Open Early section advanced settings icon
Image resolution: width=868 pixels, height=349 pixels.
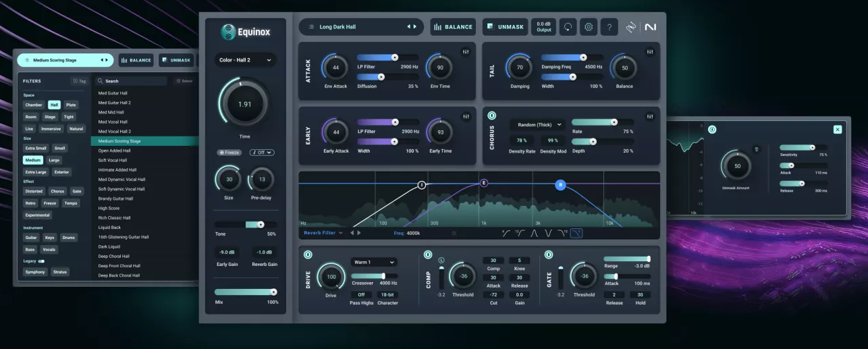tap(466, 117)
